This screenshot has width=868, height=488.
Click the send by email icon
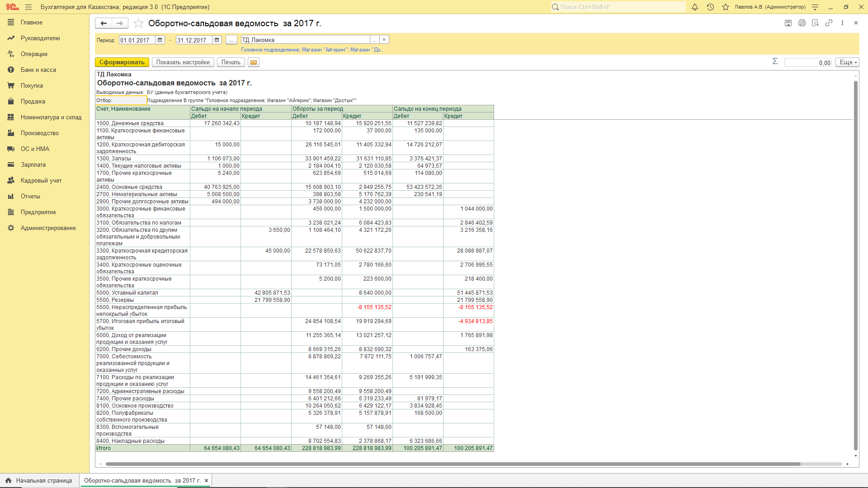pos(254,62)
